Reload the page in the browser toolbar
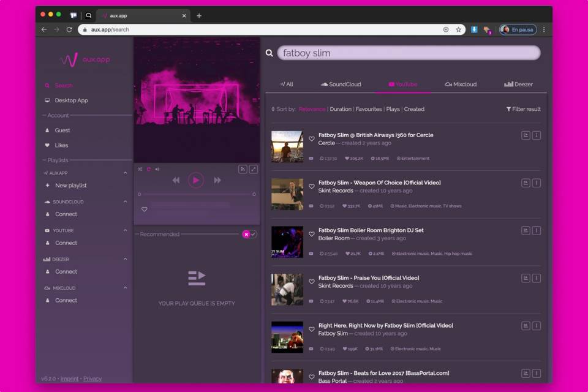This screenshot has height=392, width=588. click(x=69, y=29)
